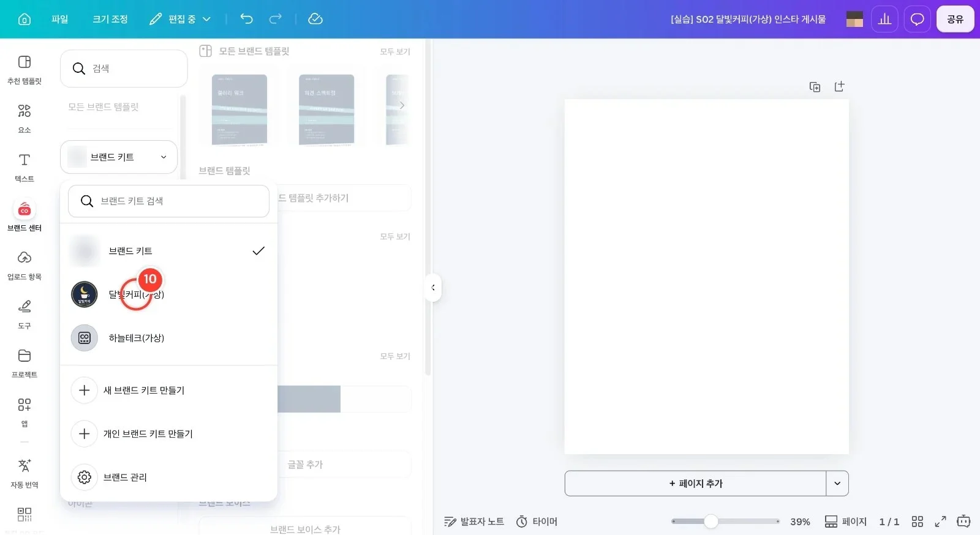Expand the 편집 중 mode dropdown
Viewport: 980px width, 535px height.
coord(180,19)
